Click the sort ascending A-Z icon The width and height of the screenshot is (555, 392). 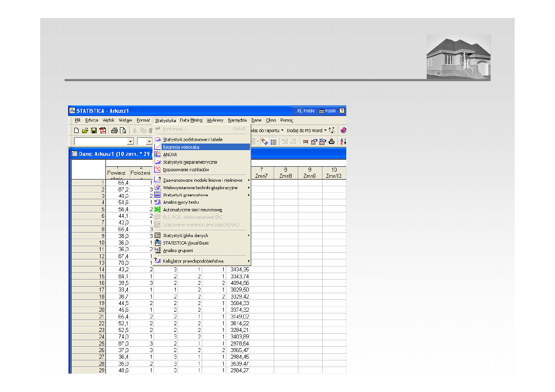[343, 141]
